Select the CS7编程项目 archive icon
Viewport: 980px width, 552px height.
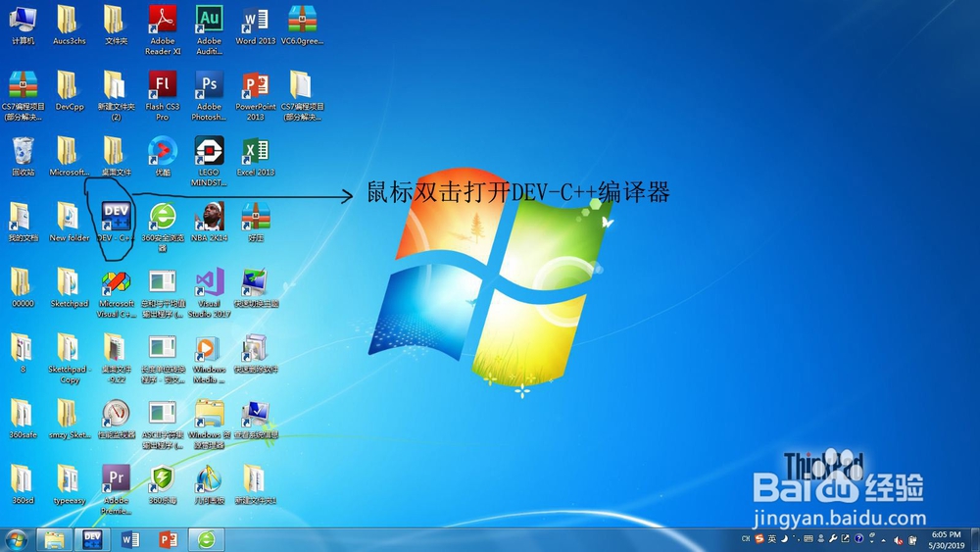tap(24, 96)
